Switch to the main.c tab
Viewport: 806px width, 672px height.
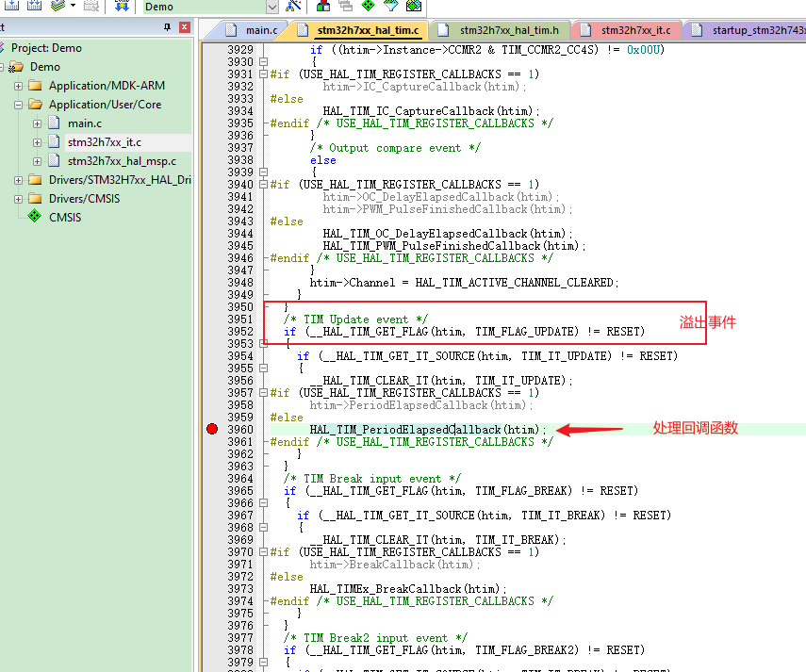tap(253, 30)
